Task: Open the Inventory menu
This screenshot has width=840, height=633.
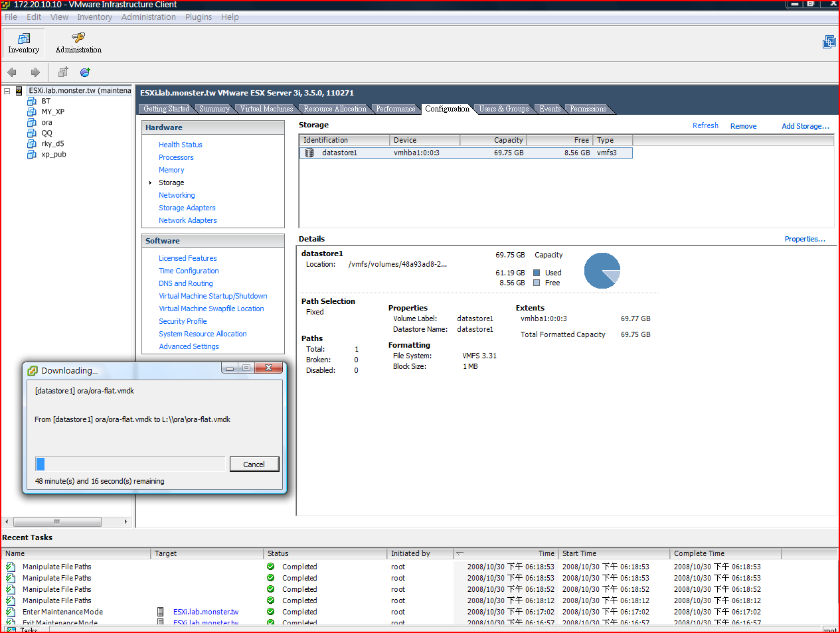Action: [94, 17]
